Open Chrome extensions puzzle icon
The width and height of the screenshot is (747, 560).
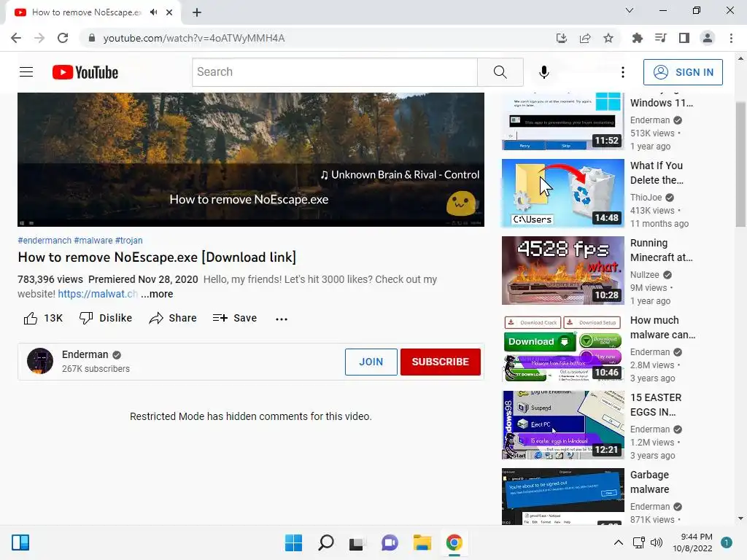tap(637, 38)
